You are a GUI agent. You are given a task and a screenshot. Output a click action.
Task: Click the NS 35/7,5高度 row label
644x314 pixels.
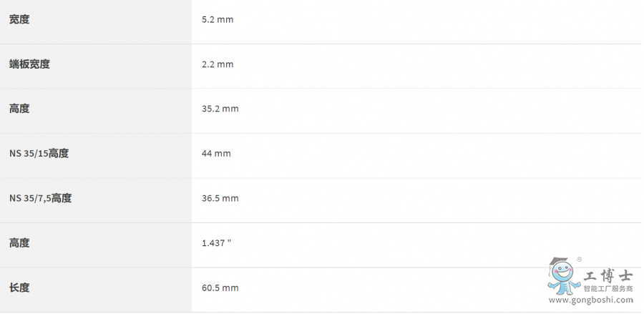coord(40,198)
